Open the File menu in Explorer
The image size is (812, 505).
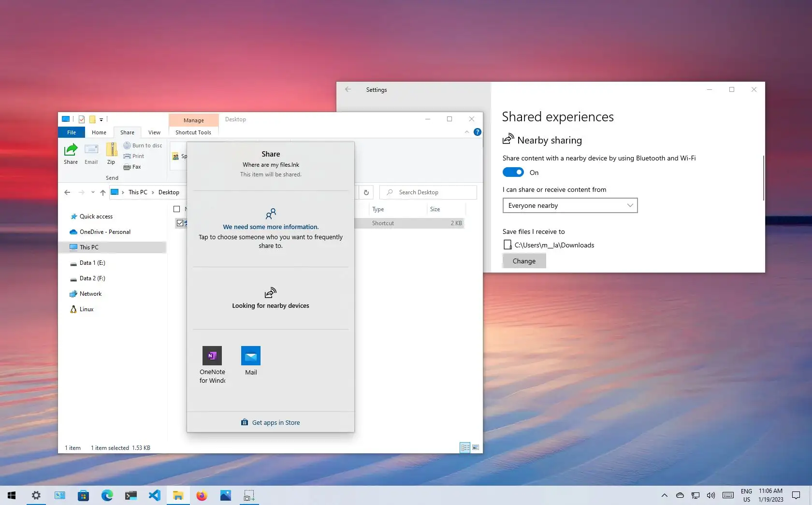(71, 132)
